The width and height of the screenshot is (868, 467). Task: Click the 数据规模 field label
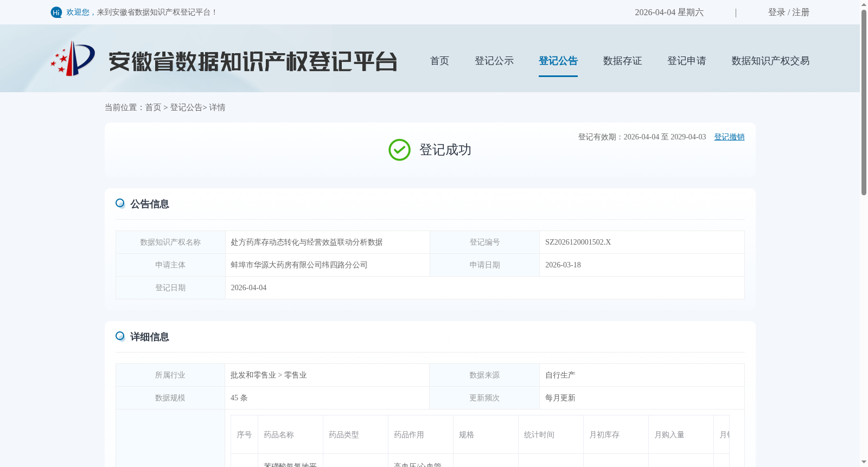coord(170,398)
